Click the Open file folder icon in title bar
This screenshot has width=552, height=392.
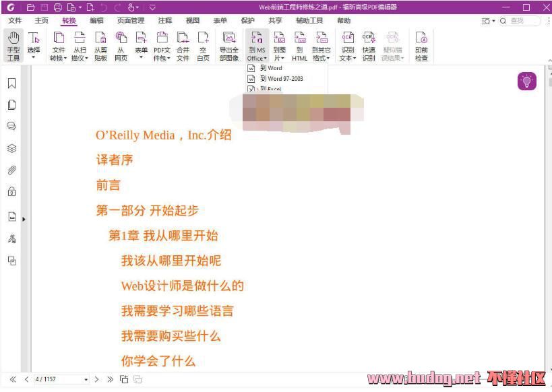[x=30, y=7]
